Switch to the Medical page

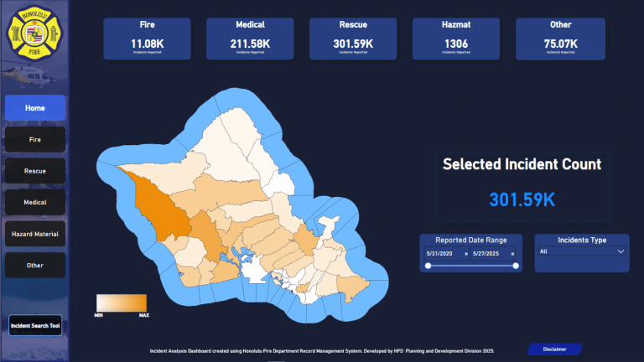click(35, 202)
